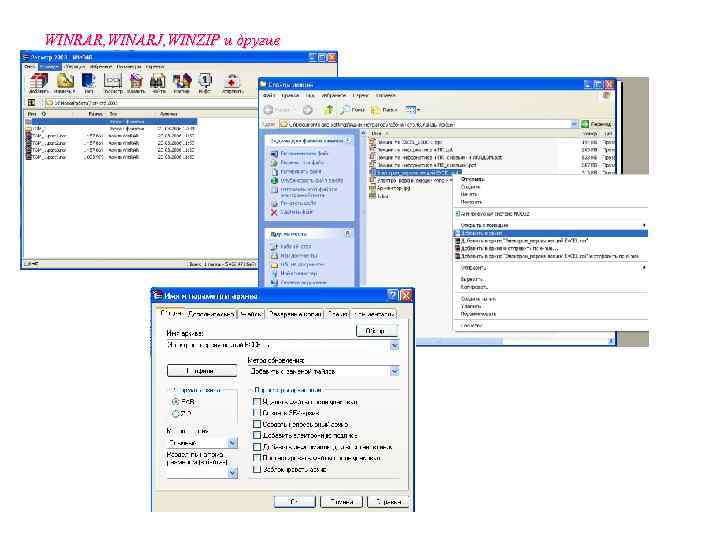Click the Профили (Profiles) button

point(202,371)
